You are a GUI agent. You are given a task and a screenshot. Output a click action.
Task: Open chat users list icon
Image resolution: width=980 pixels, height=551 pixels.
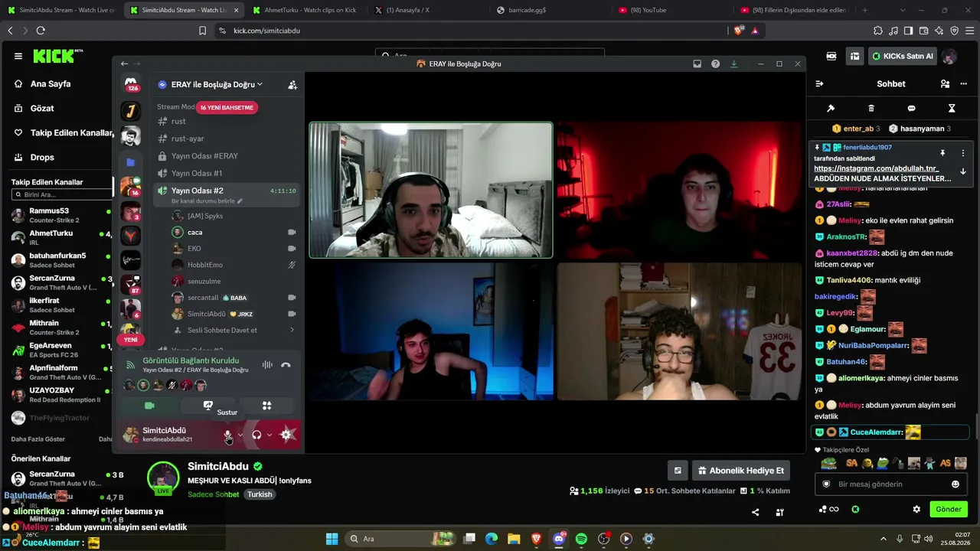945,84
